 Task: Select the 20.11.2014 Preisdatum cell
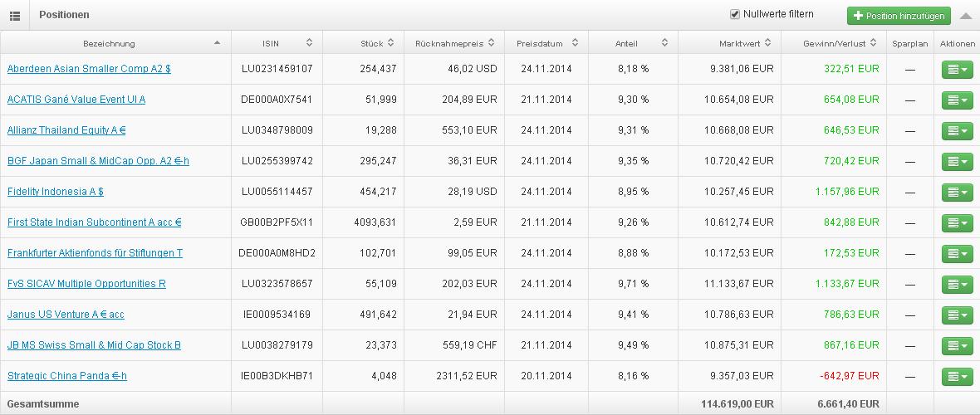546,376
